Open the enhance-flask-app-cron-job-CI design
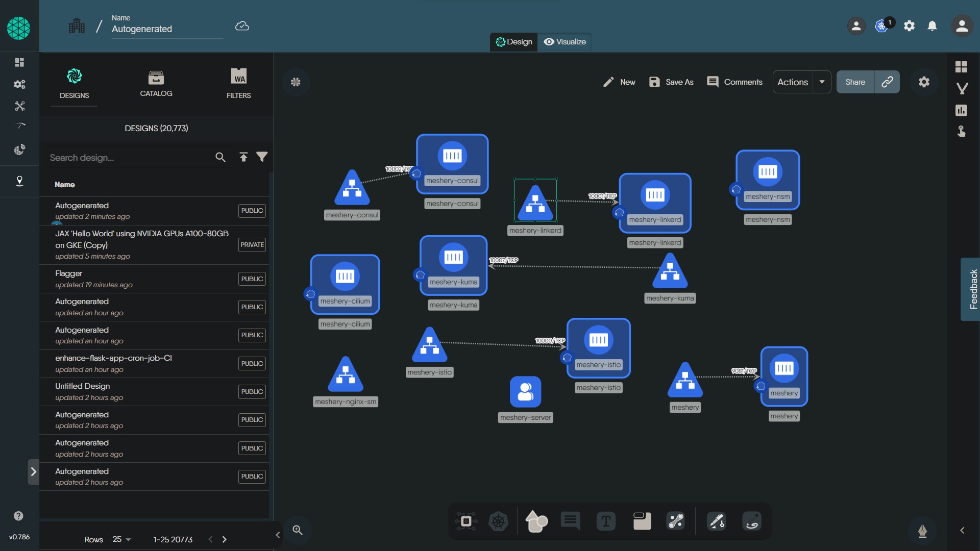The width and height of the screenshot is (980, 551). point(154,364)
